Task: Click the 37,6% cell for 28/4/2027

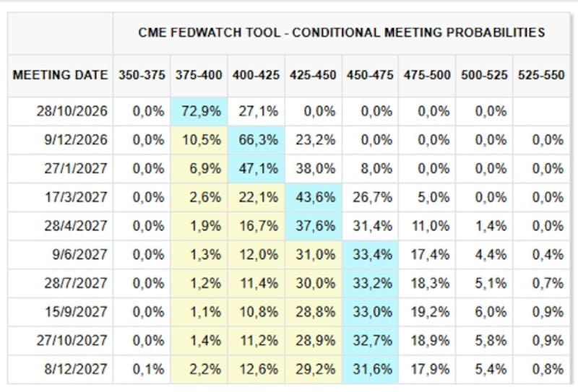Action: coord(314,226)
